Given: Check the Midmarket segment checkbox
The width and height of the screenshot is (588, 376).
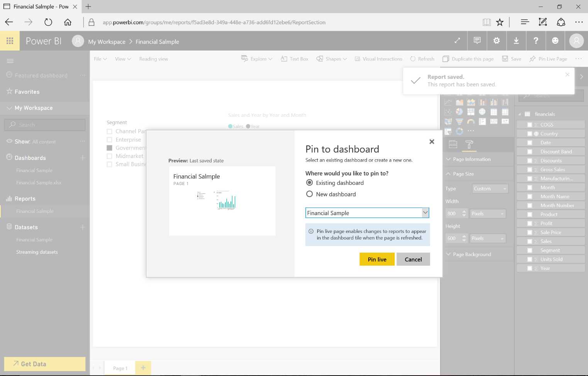Looking at the screenshot, I should tap(109, 156).
